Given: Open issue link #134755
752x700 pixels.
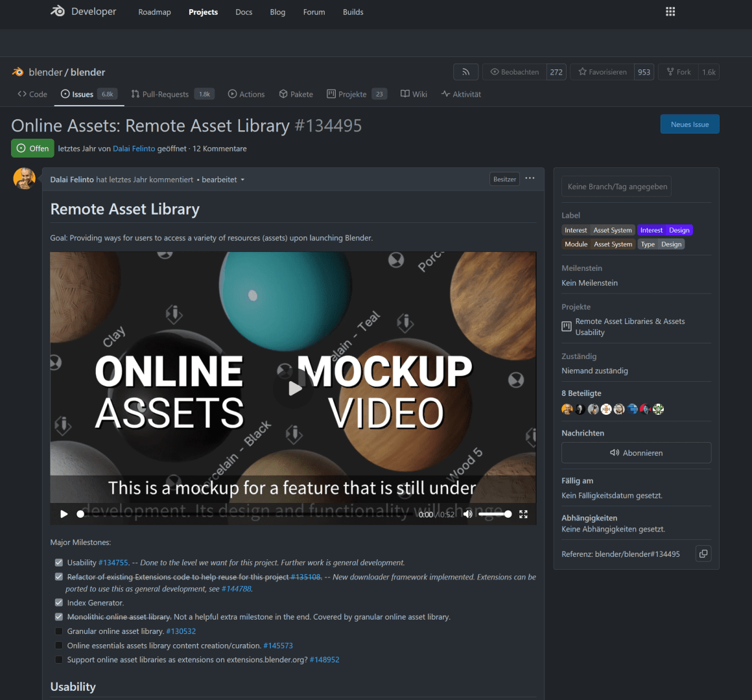Looking at the screenshot, I should point(113,563).
